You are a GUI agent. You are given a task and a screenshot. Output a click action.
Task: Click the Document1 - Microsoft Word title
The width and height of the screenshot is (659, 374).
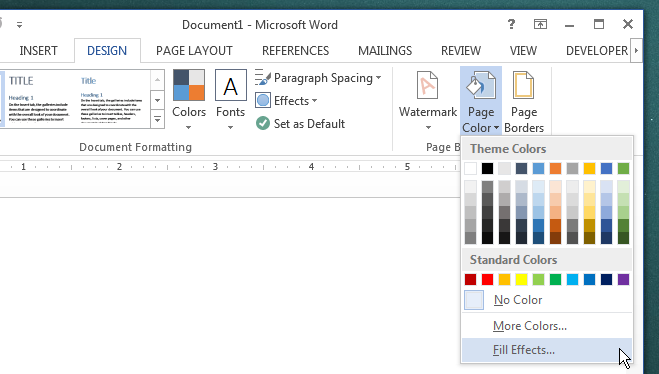pos(260,25)
